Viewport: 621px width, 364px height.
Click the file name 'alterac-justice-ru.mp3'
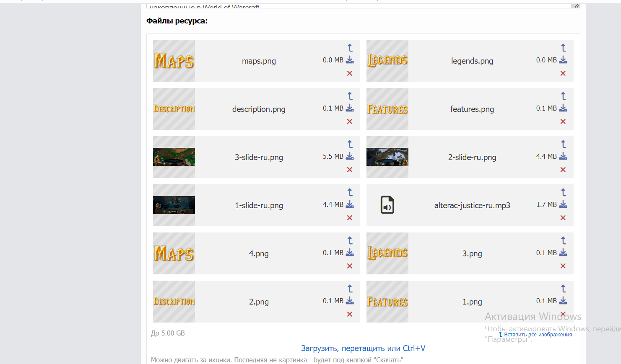tap(472, 205)
